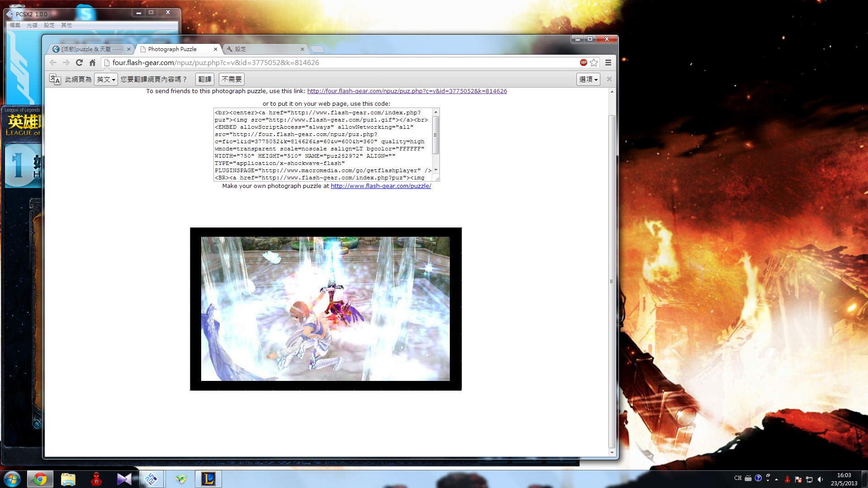Launch Chrome from the Windows taskbar
Image resolution: width=868 pixels, height=488 pixels.
(40, 479)
